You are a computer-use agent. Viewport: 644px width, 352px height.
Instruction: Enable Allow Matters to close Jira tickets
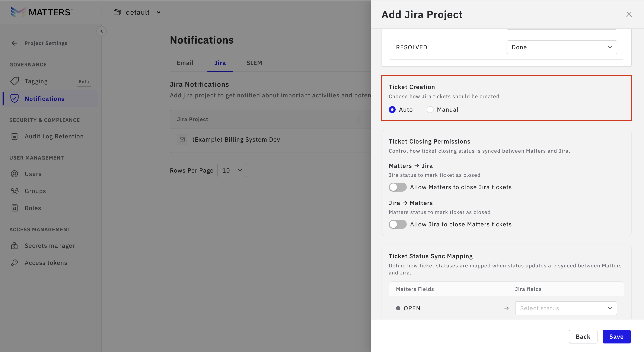point(398,187)
